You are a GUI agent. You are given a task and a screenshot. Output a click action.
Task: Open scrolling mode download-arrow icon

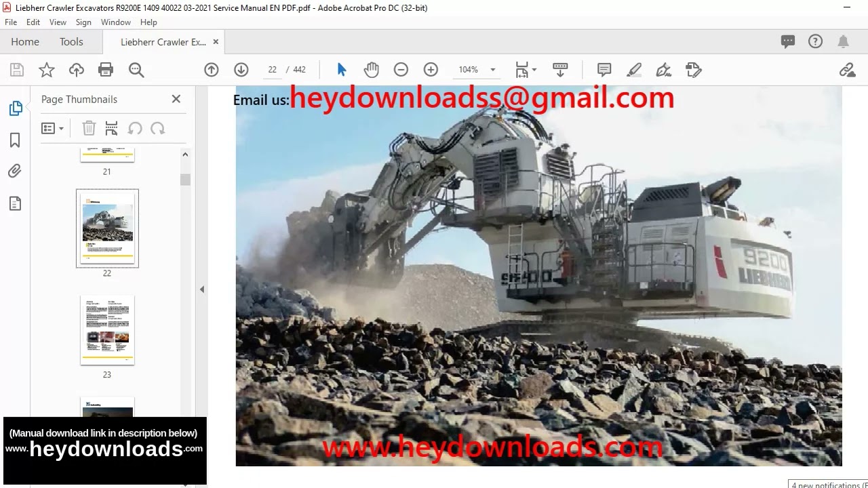tap(560, 70)
